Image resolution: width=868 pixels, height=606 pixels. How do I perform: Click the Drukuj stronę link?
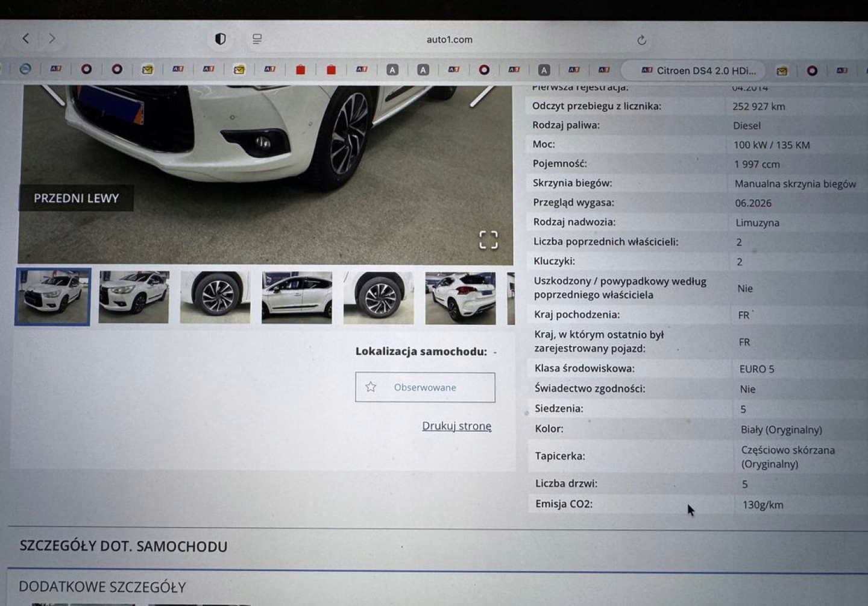tap(457, 426)
